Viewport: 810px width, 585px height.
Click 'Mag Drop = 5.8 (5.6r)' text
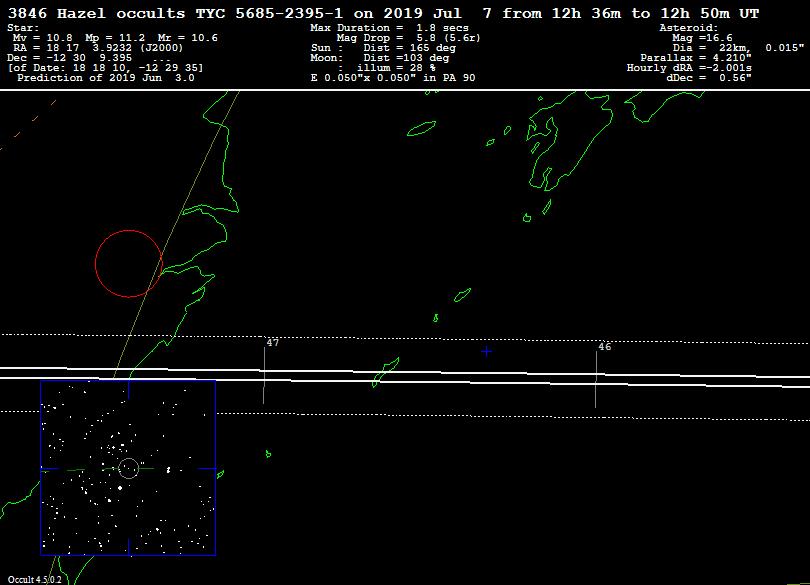(408, 38)
